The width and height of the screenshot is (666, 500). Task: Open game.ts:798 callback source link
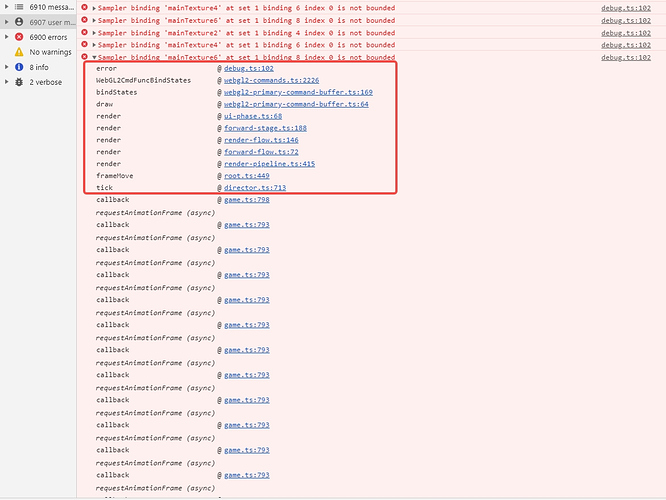246,199
